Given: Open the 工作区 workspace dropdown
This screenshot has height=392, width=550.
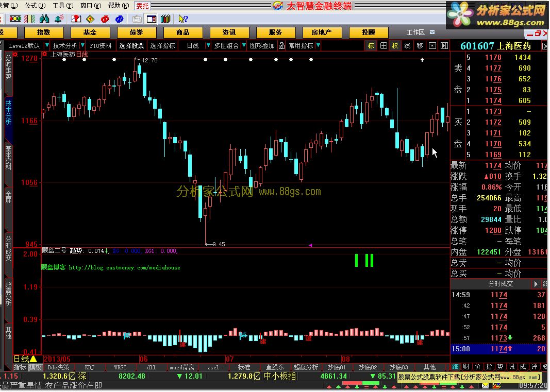Looking at the screenshot, I should click(432, 32).
